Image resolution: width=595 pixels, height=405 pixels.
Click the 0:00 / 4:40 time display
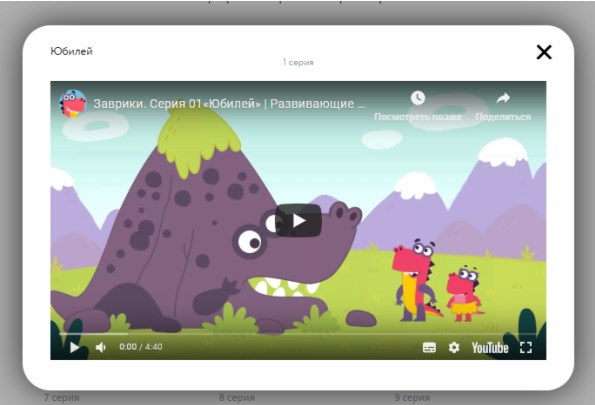(141, 347)
